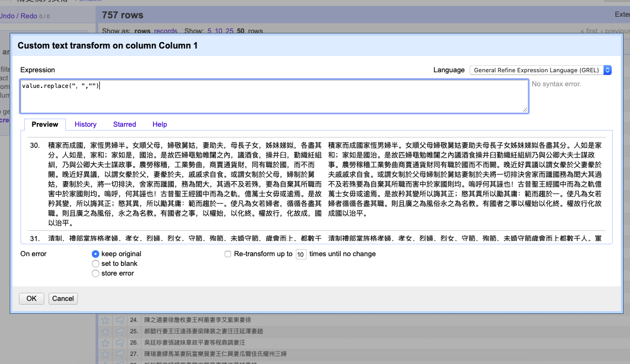Viewport: 630px width, 364px height.
Task: Open the Help tab
Action: point(160,125)
